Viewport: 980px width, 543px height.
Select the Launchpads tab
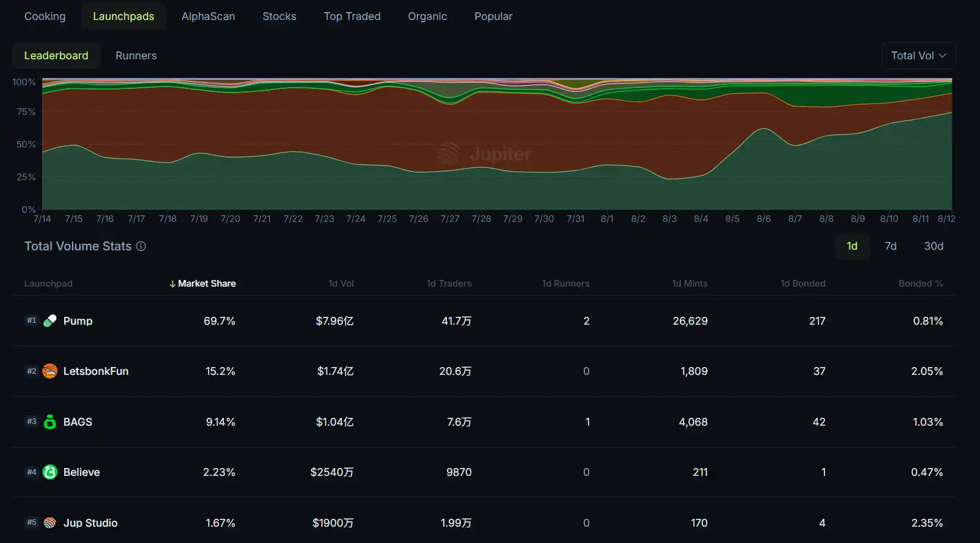tap(123, 16)
